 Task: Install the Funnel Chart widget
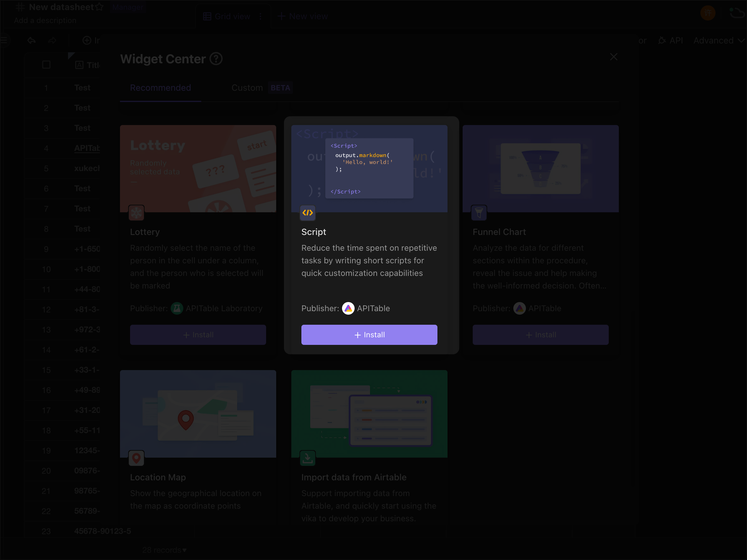point(540,334)
